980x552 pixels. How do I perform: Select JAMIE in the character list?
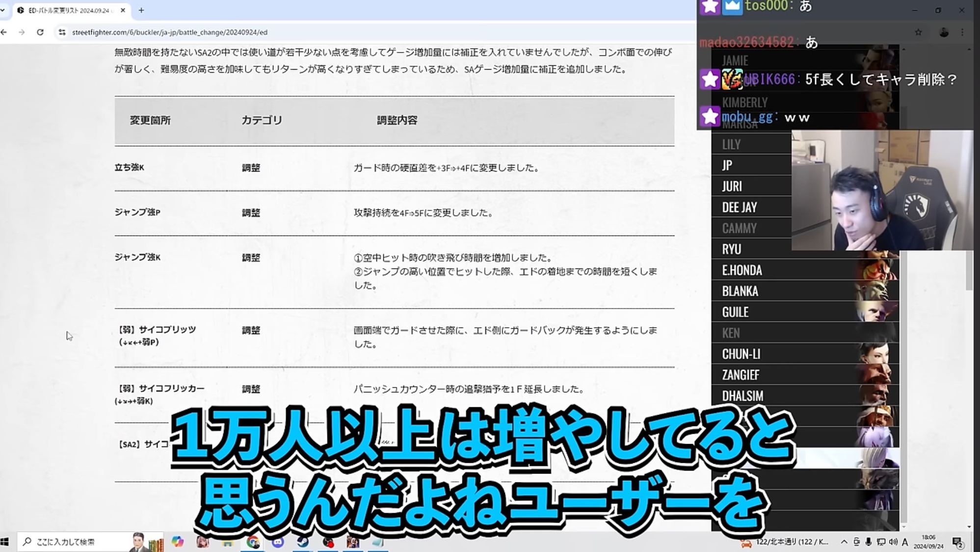coord(805,61)
